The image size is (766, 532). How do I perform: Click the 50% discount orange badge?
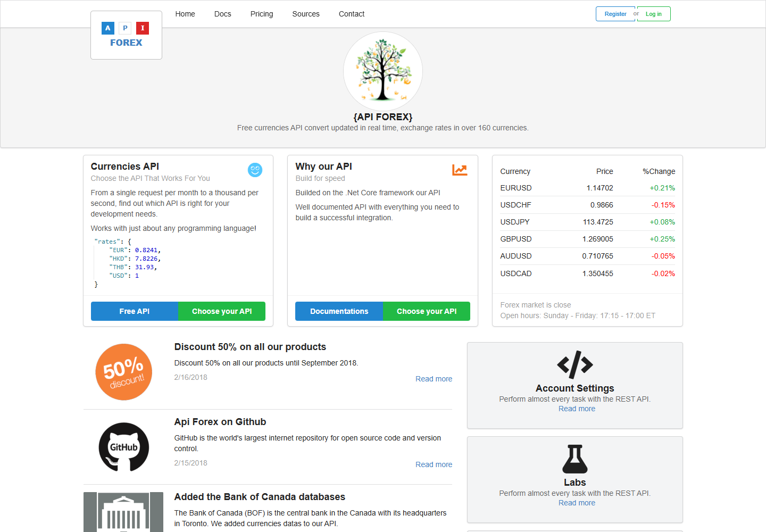[x=124, y=372]
